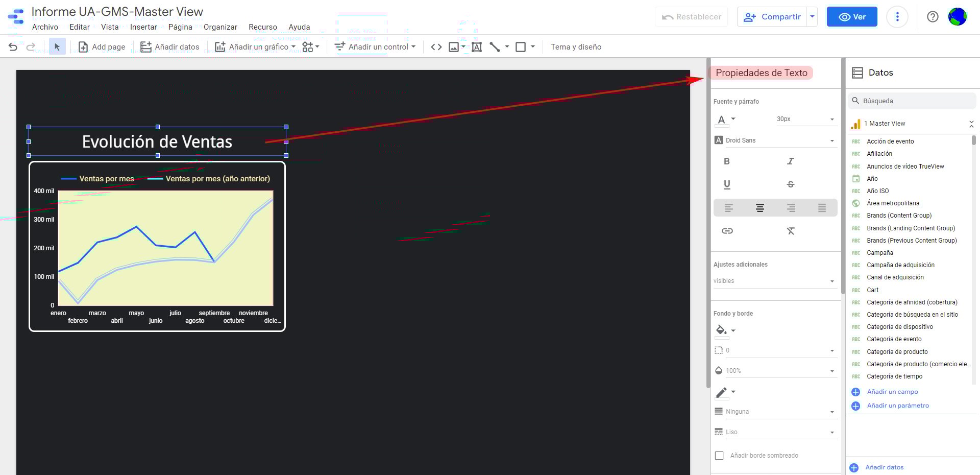Open the border color pencil picker

tap(725, 392)
